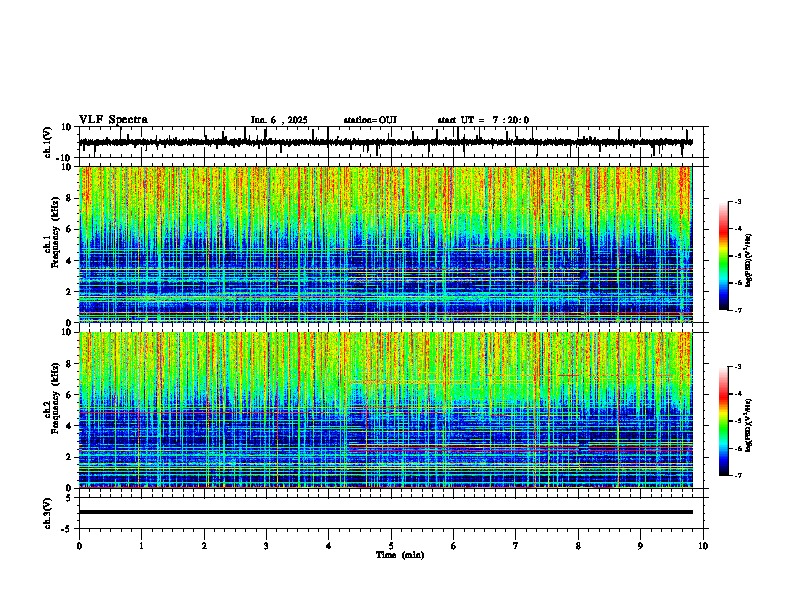
Task: Click the "6" kHz tick on ch.2 axis
Action: coord(69,395)
